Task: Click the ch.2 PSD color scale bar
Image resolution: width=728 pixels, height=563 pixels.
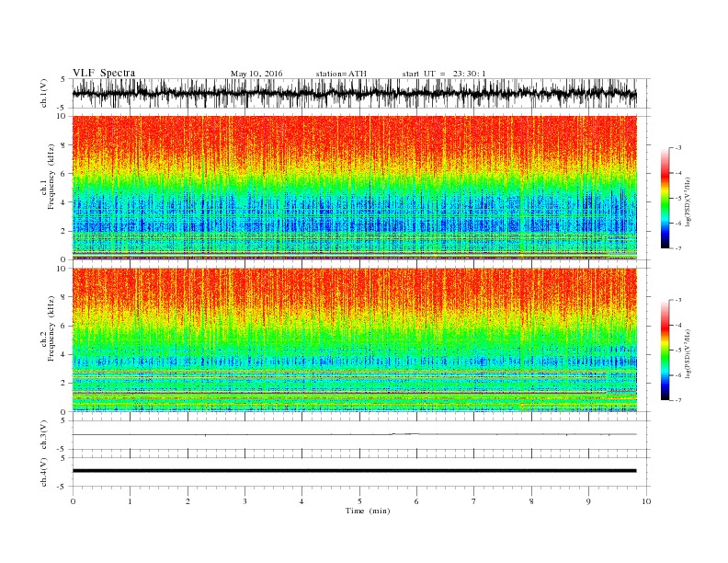Action: (665, 350)
